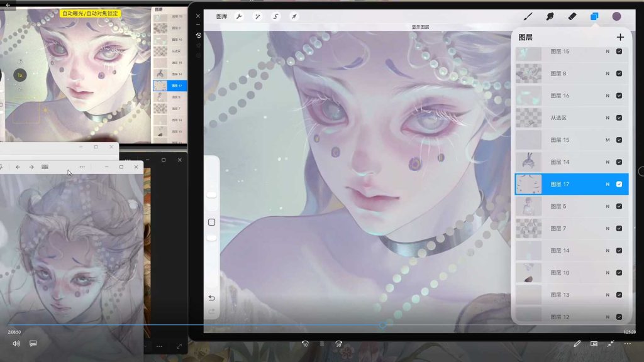Viewport: 644px width, 362px height.
Task: Exit fullscreen using the inward arrows icon
Action: [x=611, y=344]
